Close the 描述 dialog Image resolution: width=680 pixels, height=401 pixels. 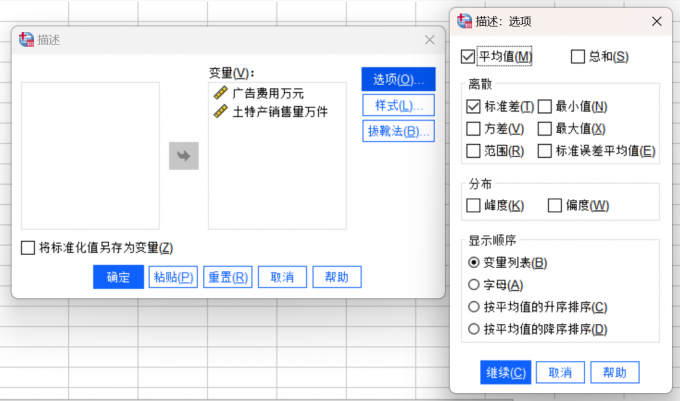click(429, 40)
